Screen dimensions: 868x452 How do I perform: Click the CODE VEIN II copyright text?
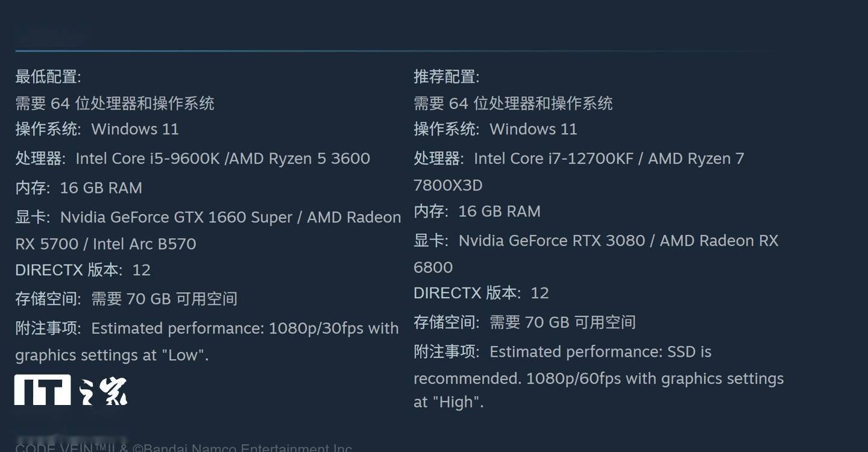point(184,448)
